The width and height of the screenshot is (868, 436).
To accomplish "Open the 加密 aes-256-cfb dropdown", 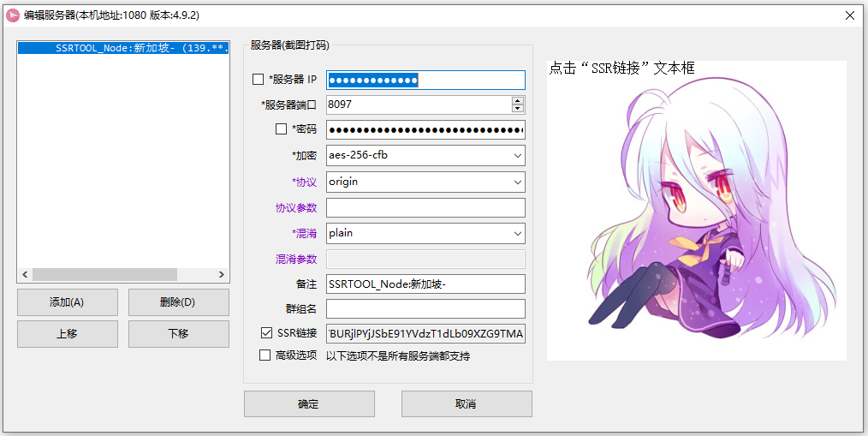I will tap(425, 156).
